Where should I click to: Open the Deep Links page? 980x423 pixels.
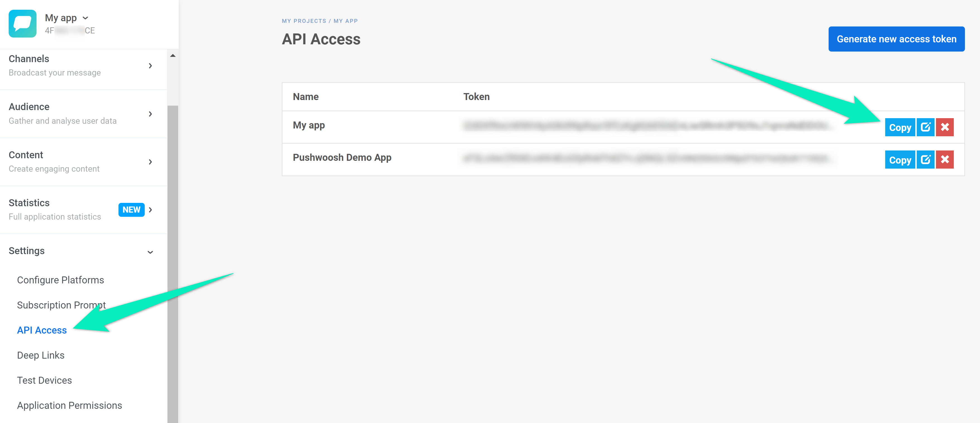click(x=41, y=355)
